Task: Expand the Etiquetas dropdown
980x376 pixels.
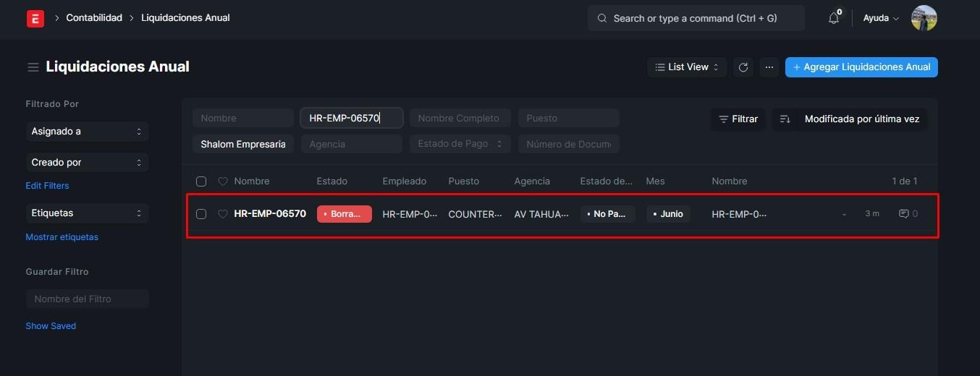Action: (x=87, y=213)
